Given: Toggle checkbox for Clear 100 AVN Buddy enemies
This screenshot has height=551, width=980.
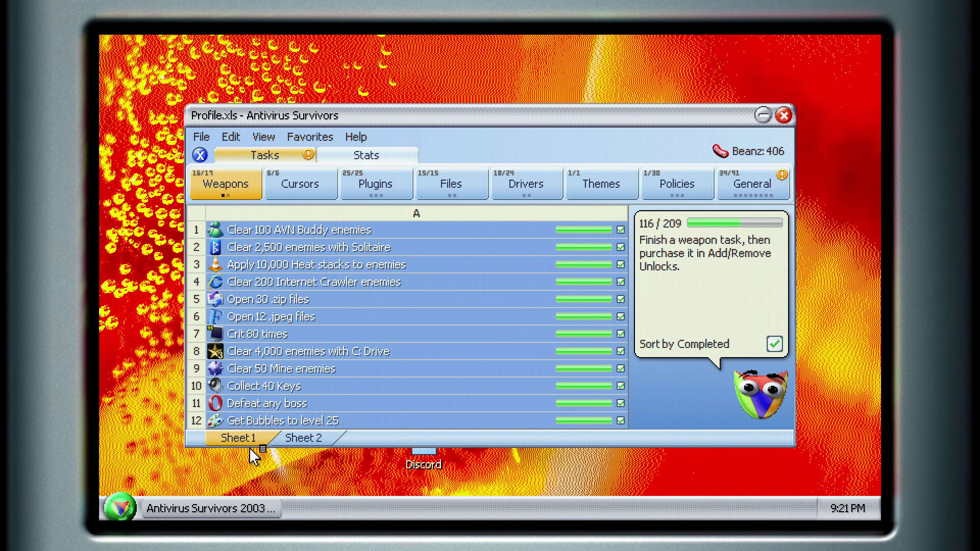Looking at the screenshot, I should pyautogui.click(x=621, y=230).
